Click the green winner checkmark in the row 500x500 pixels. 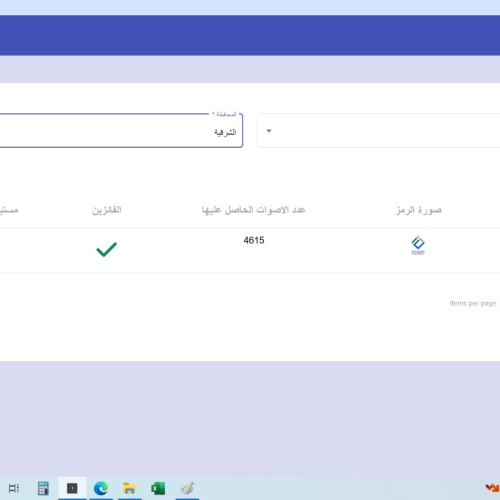click(106, 249)
